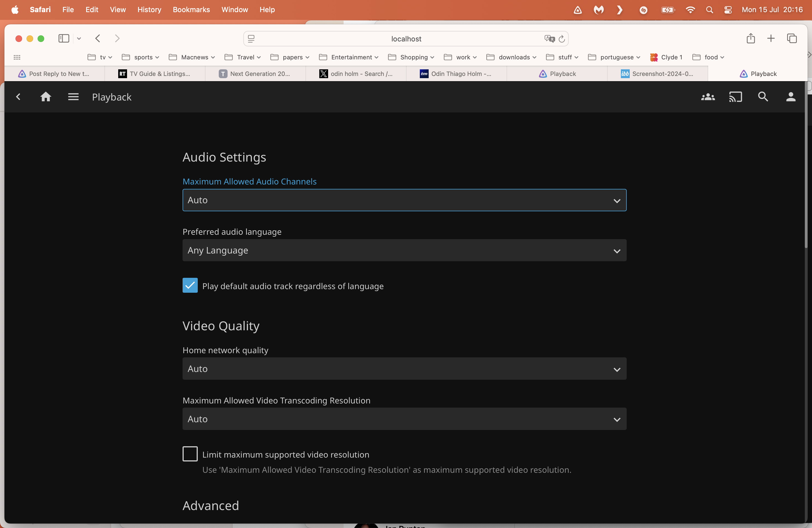Click the cast to device icon
Viewport: 812px width, 528px height.
point(735,97)
